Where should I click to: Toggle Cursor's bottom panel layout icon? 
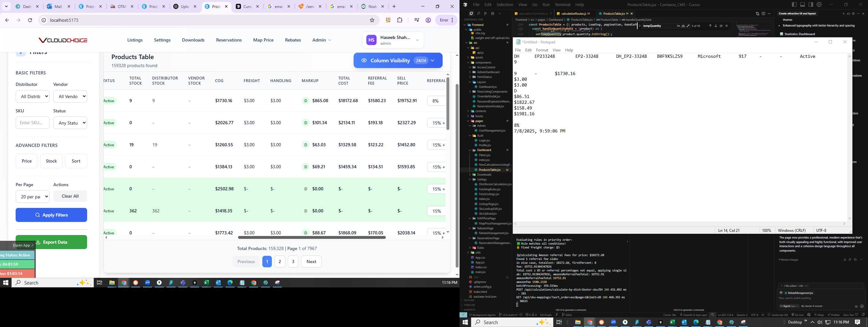[x=802, y=4]
